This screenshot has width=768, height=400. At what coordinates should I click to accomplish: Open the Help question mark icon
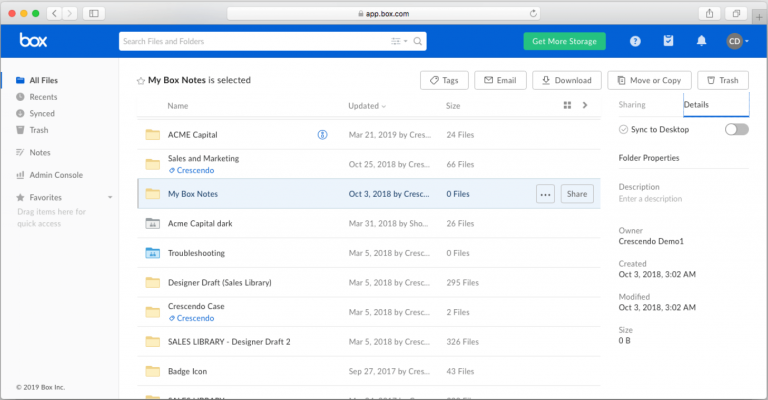pyautogui.click(x=635, y=41)
